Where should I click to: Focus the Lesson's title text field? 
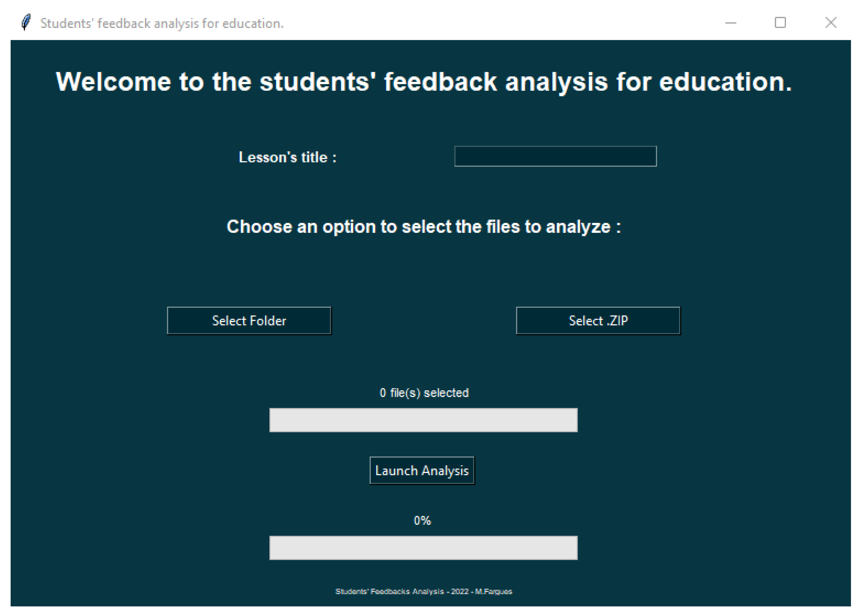(x=555, y=156)
